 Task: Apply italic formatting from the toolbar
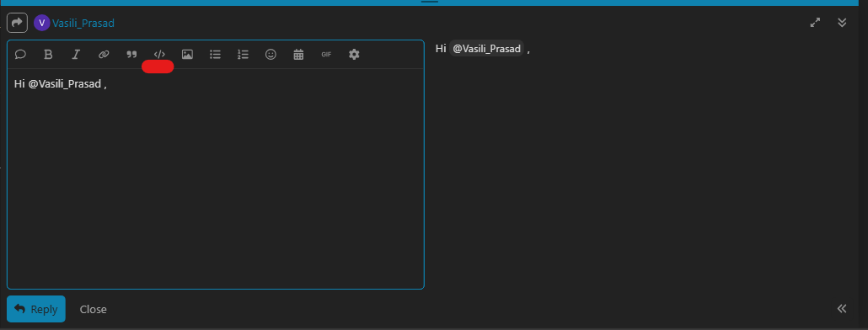(x=76, y=54)
